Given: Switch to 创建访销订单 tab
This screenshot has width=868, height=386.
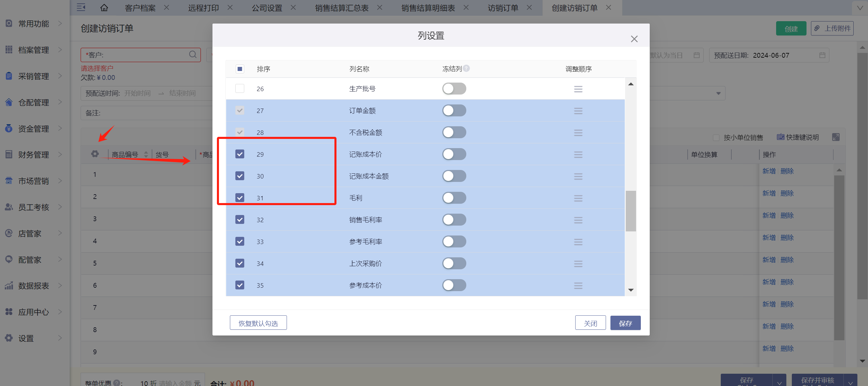Looking at the screenshot, I should click(575, 8).
